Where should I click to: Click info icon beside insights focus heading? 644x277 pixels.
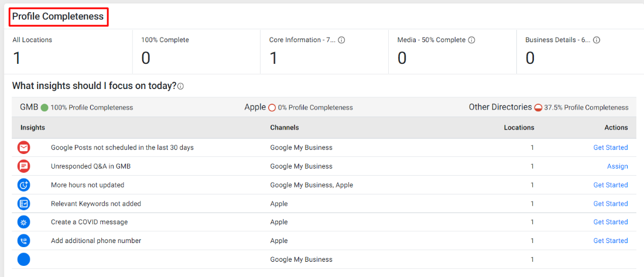pyautogui.click(x=180, y=86)
